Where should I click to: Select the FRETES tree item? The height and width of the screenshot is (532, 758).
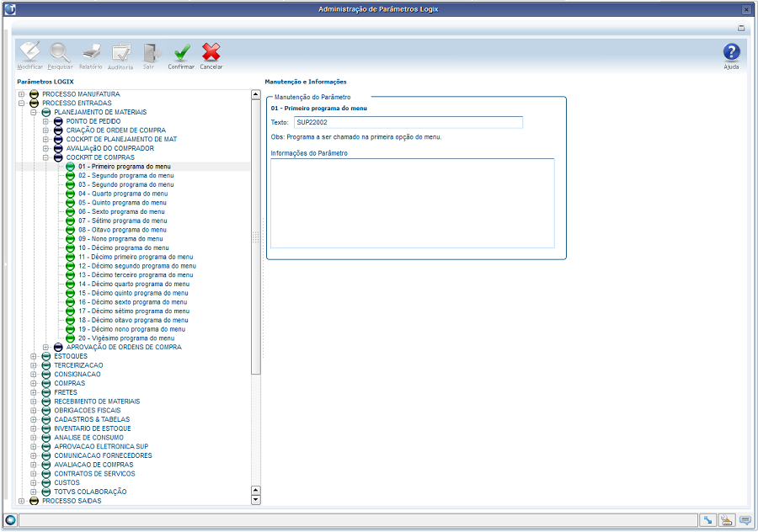[x=66, y=392]
